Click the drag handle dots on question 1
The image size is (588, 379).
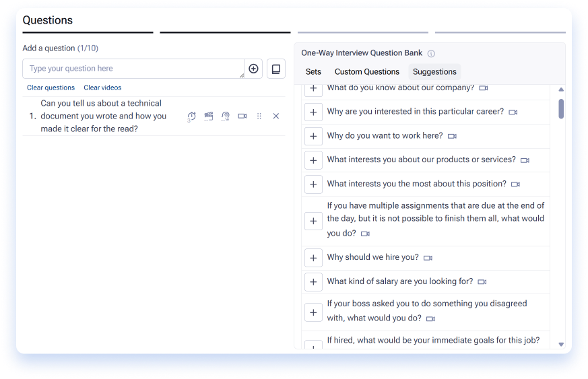point(259,116)
